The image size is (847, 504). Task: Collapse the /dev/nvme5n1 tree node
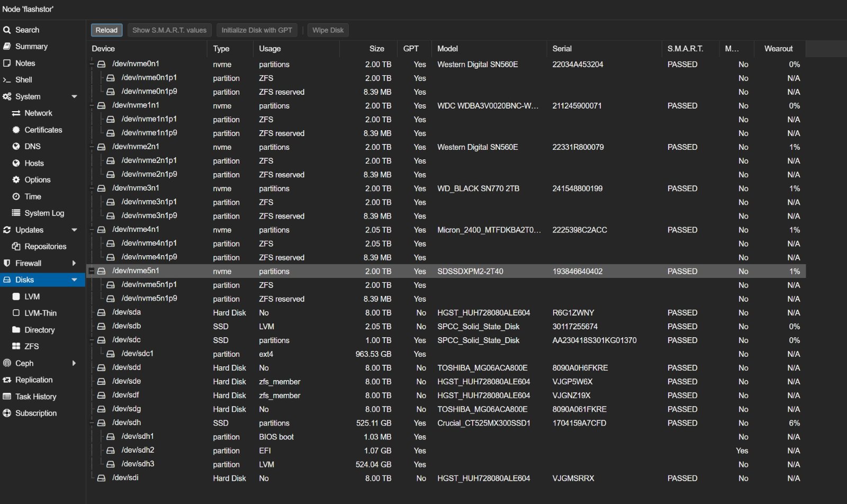click(92, 271)
